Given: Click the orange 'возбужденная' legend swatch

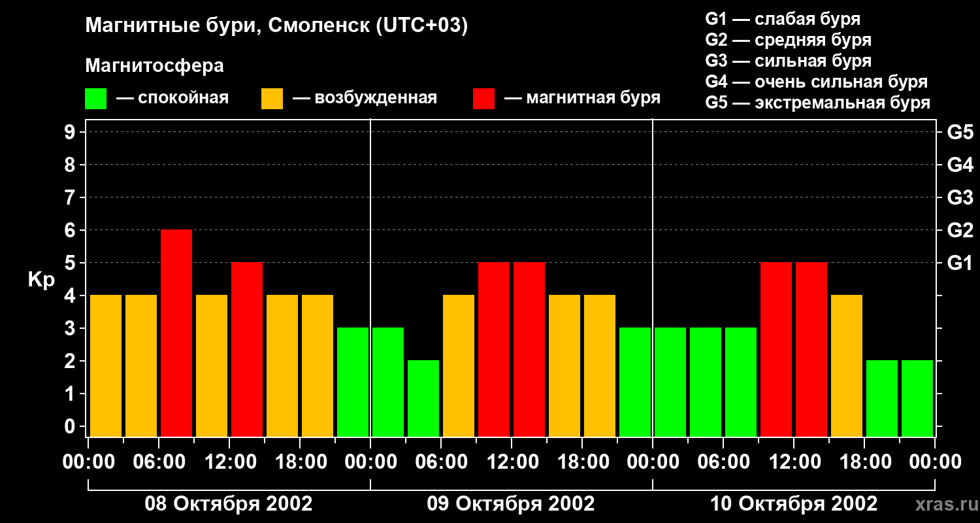Looking at the screenshot, I should tap(272, 99).
